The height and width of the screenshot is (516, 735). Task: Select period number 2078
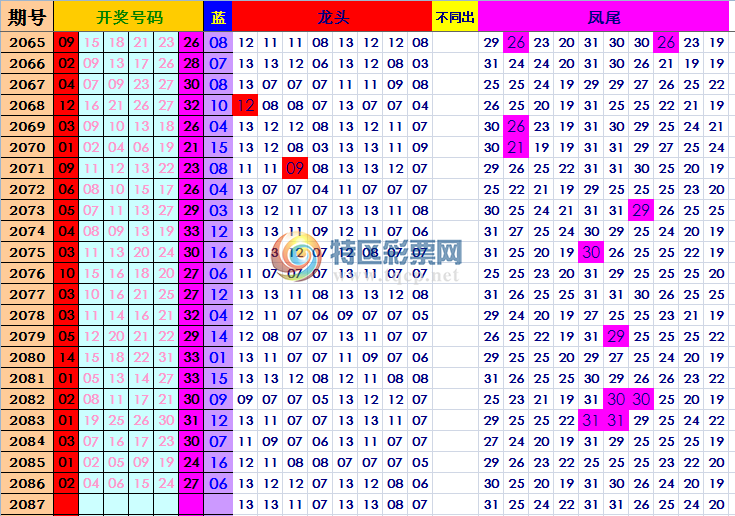27,315
